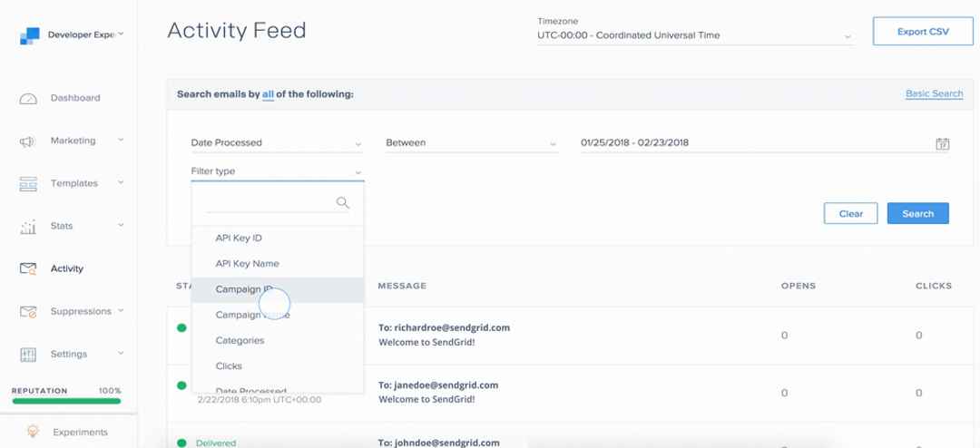Click the SendGrid logo icon
980x448 pixels.
[29, 35]
